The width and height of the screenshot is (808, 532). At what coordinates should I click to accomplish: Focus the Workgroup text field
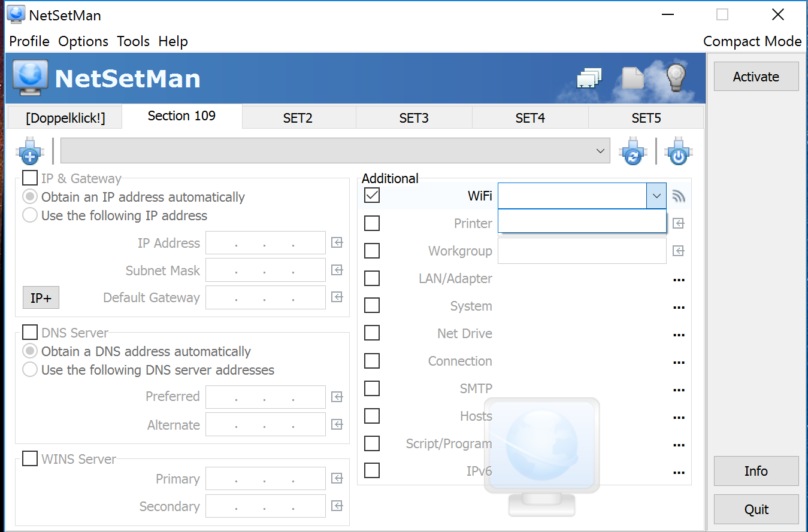[x=582, y=251]
